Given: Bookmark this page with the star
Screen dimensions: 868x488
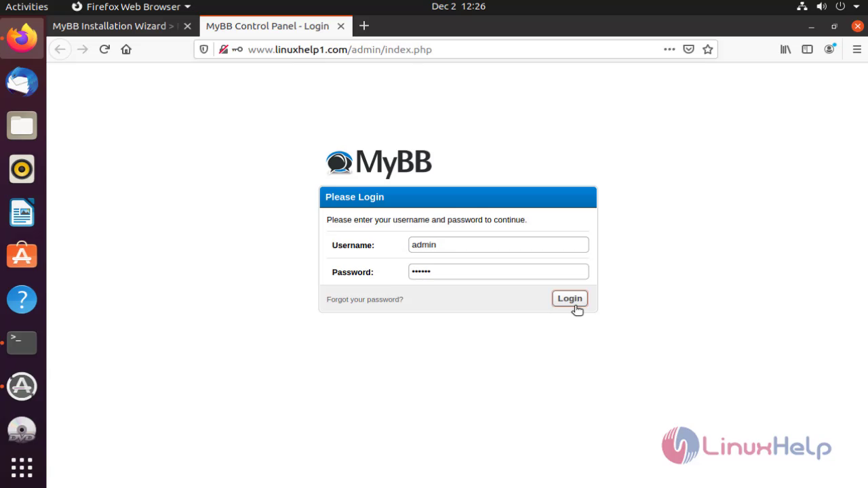Looking at the screenshot, I should 708,49.
